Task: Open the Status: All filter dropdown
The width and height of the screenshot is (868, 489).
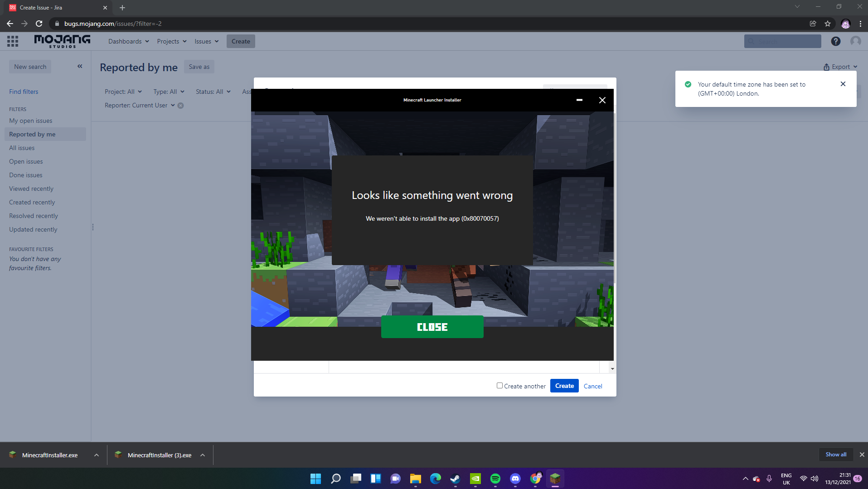Action: pyautogui.click(x=213, y=92)
